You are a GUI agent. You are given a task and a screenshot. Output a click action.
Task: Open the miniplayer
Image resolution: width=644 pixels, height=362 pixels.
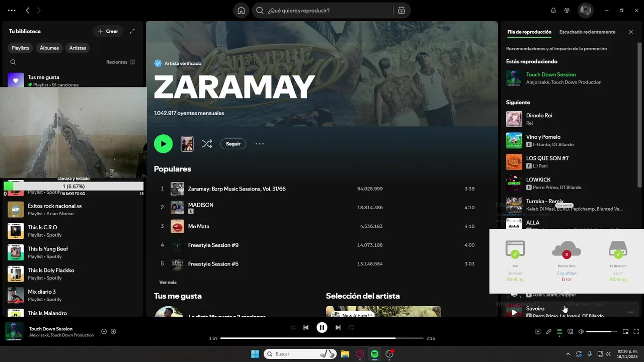point(626,332)
